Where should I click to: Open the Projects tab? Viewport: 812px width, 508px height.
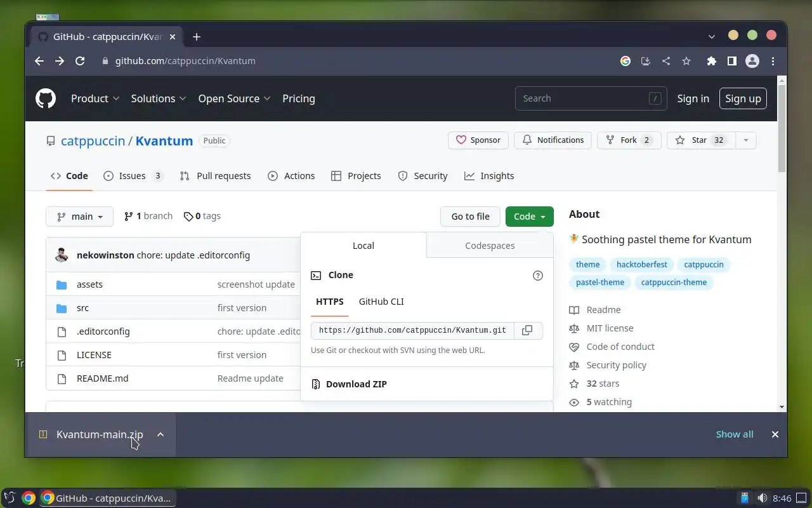(356, 176)
